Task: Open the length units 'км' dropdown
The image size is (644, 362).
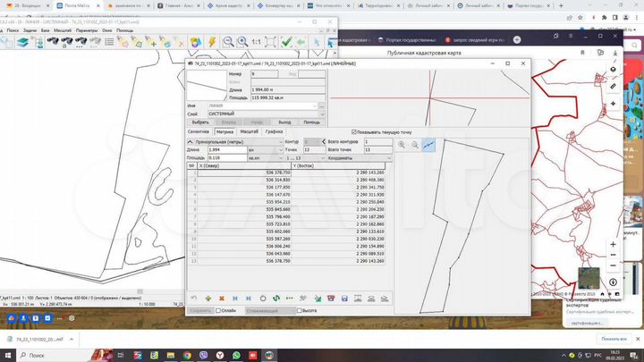Action: coord(266,150)
